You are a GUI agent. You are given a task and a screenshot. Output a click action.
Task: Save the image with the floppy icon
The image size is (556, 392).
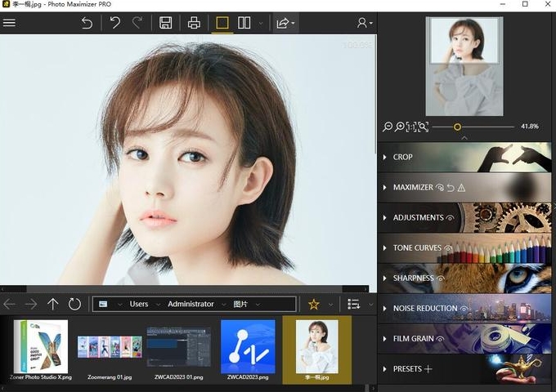coord(166,23)
